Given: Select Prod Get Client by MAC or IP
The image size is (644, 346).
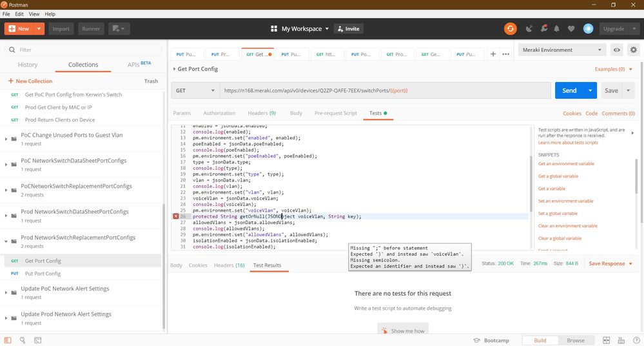Looking at the screenshot, I should click(58, 107).
